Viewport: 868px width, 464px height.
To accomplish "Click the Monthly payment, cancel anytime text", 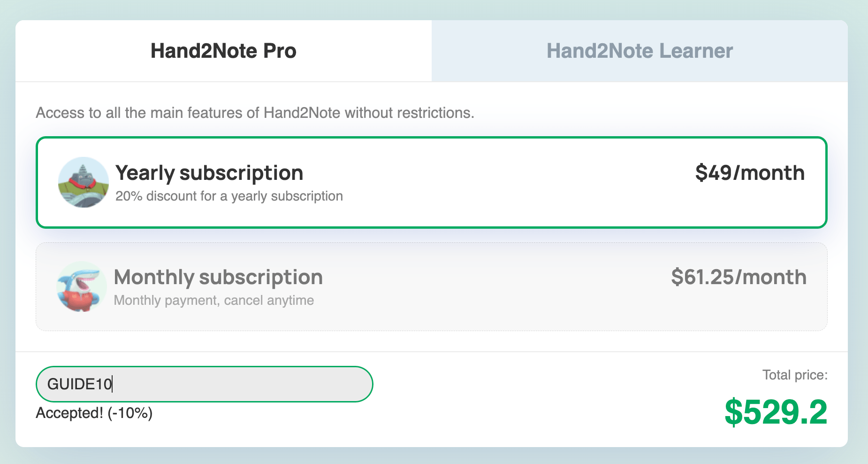I will point(214,300).
